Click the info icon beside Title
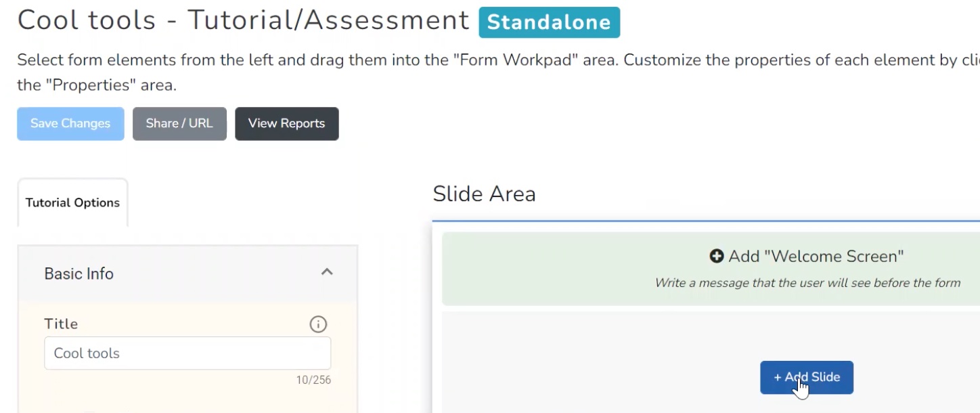Viewport: 980px width, 413px height. pos(318,324)
